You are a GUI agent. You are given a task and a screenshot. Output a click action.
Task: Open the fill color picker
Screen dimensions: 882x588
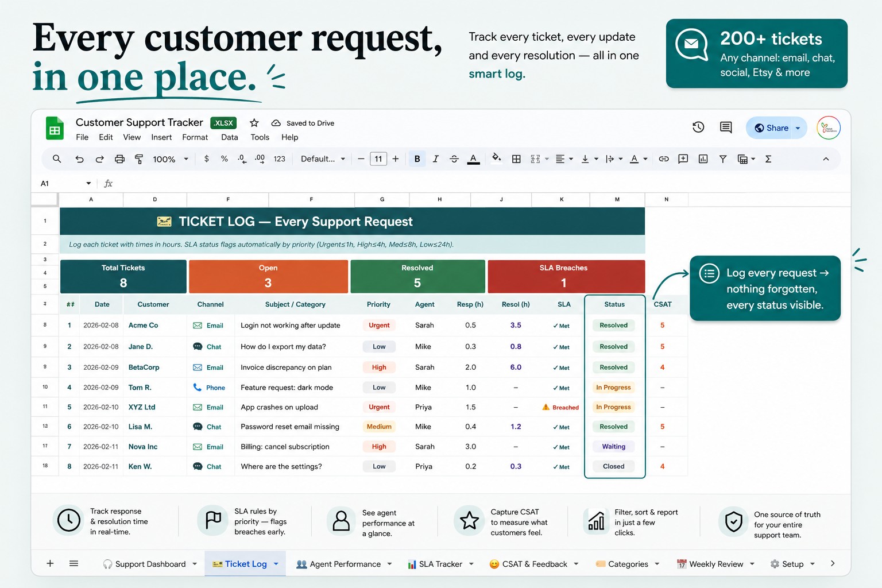click(x=497, y=158)
